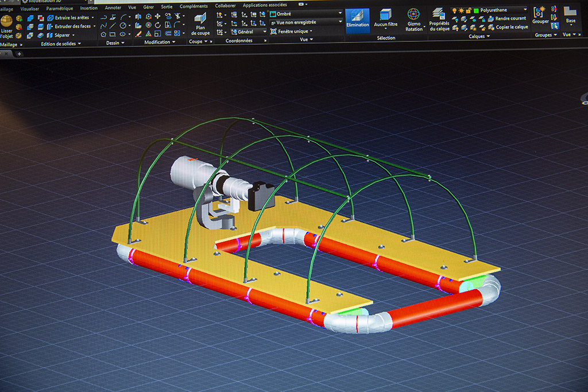Click the Grouper tool

tap(540, 15)
